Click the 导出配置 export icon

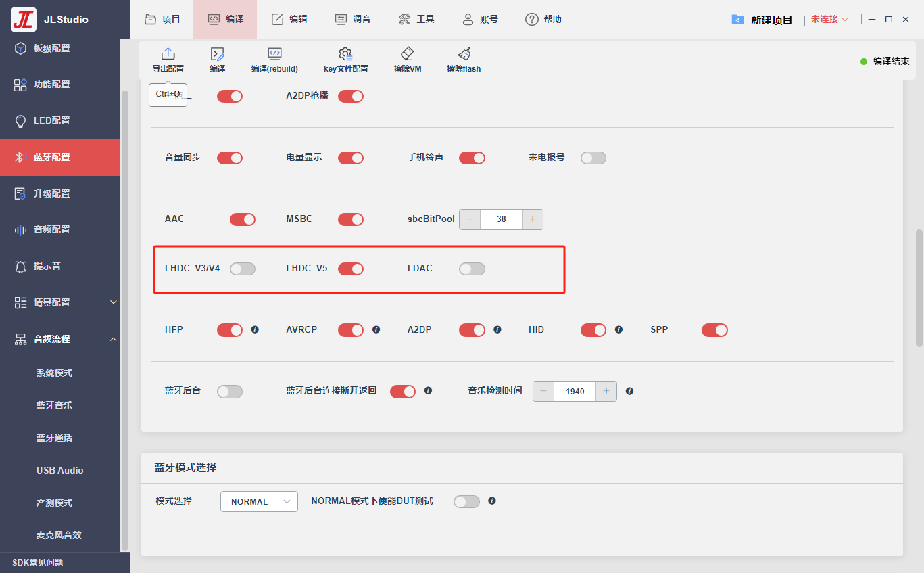point(168,54)
